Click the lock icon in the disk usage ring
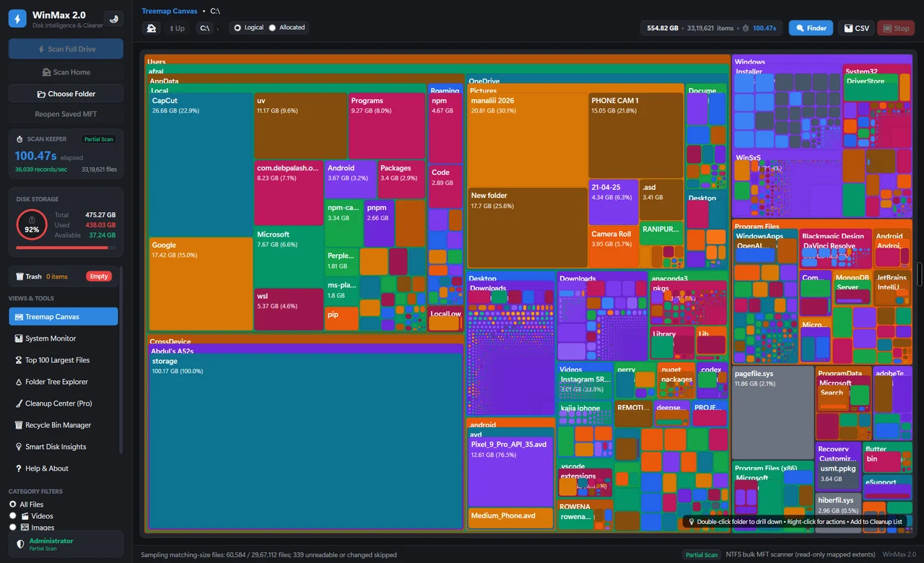Viewport: 924px width, 563px height. tap(32, 219)
